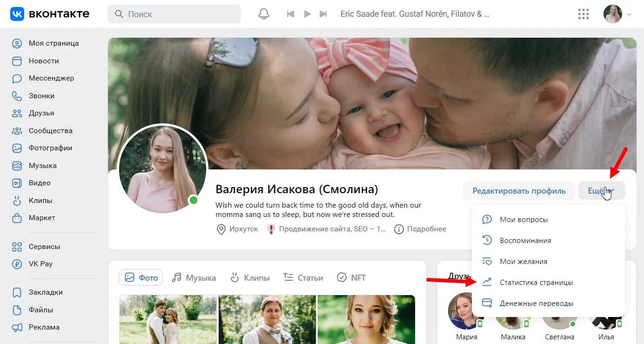
Task: Click the Клипы sidebar icon
Action: pyautogui.click(x=17, y=201)
